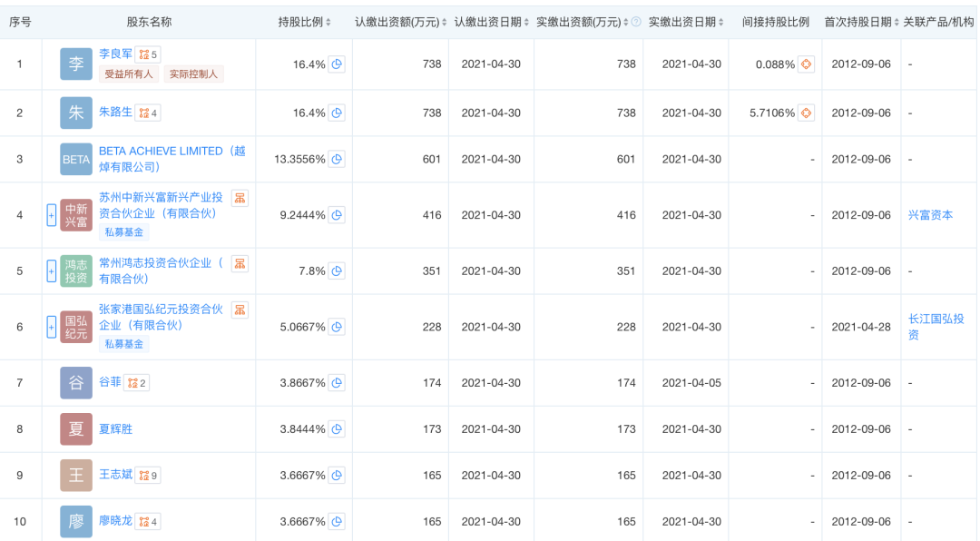
Task: Open shareholding history icon for BETA ACHIEVE LIMITED
Action: tap(337, 160)
